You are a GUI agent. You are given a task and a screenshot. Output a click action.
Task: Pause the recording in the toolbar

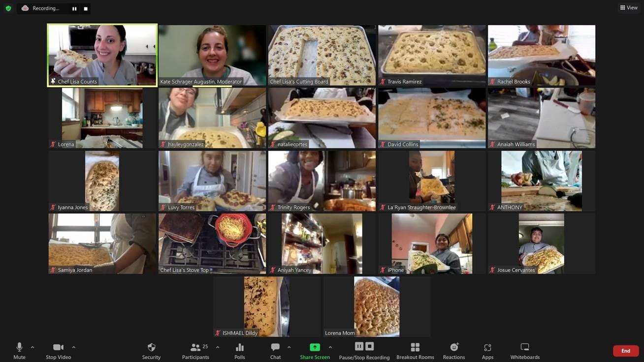(x=359, y=346)
